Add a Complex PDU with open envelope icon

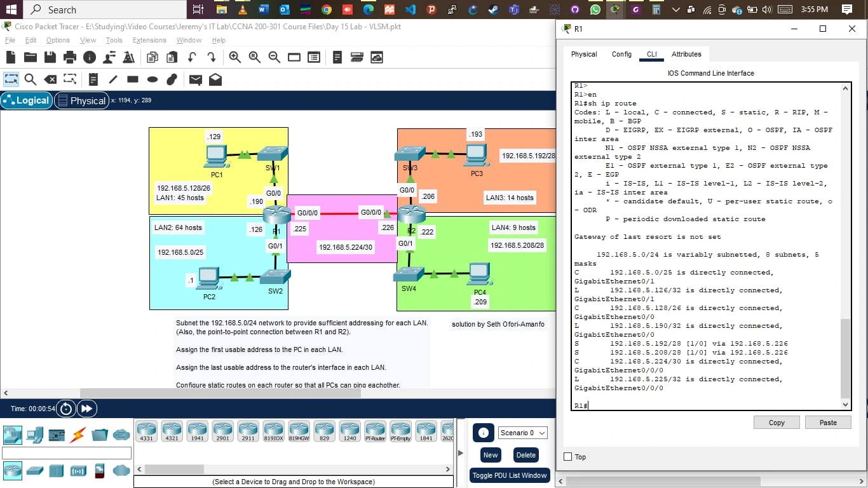pyautogui.click(x=215, y=79)
